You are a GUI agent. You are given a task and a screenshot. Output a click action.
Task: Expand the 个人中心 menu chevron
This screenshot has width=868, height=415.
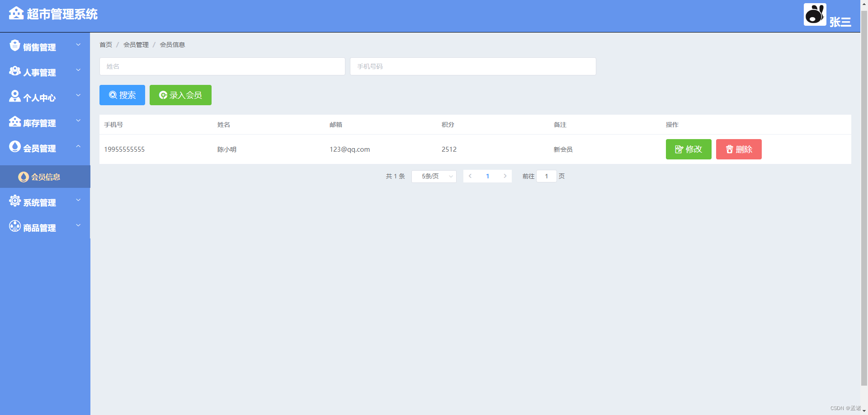78,95
